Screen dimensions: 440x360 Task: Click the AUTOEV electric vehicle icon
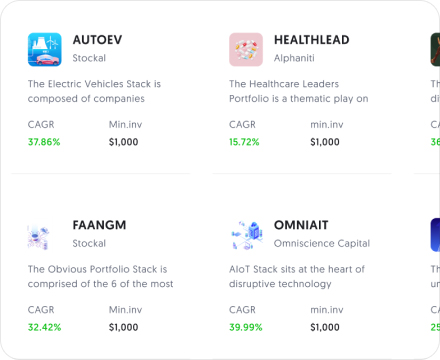tap(45, 49)
